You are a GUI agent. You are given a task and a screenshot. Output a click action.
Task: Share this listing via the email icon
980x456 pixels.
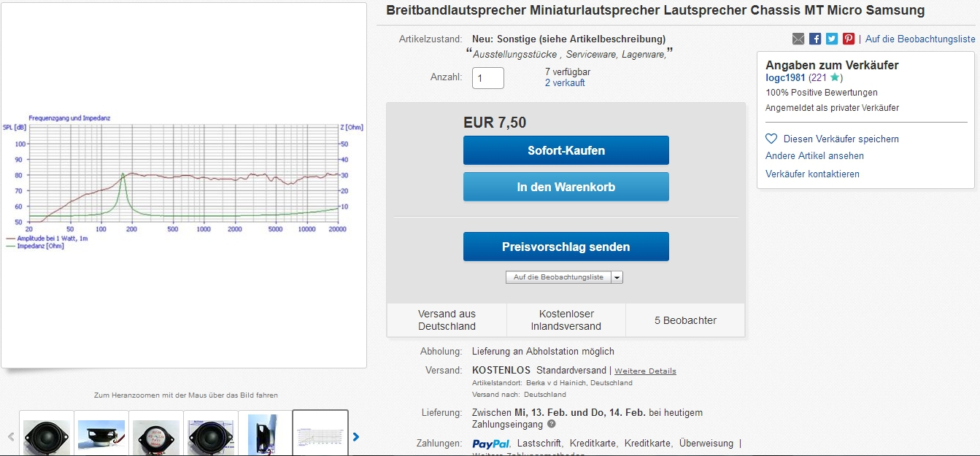coord(798,39)
